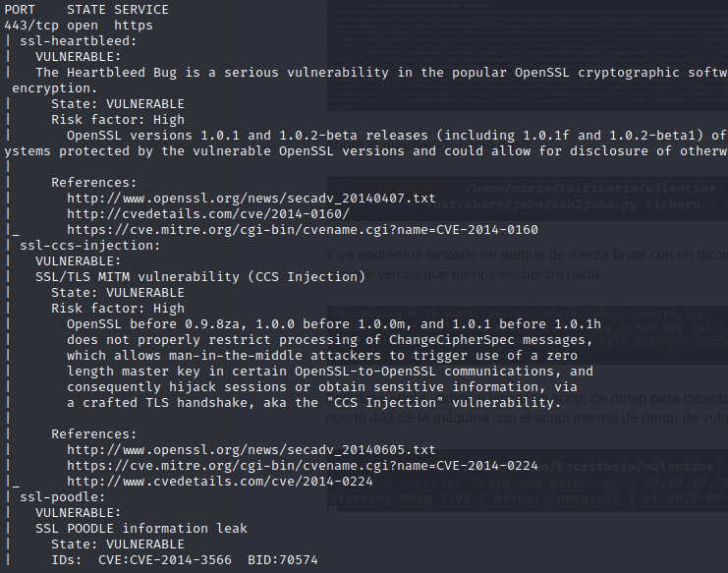Click the ssl-poodle script heading
Screen dimensions: 728x573
point(63,497)
